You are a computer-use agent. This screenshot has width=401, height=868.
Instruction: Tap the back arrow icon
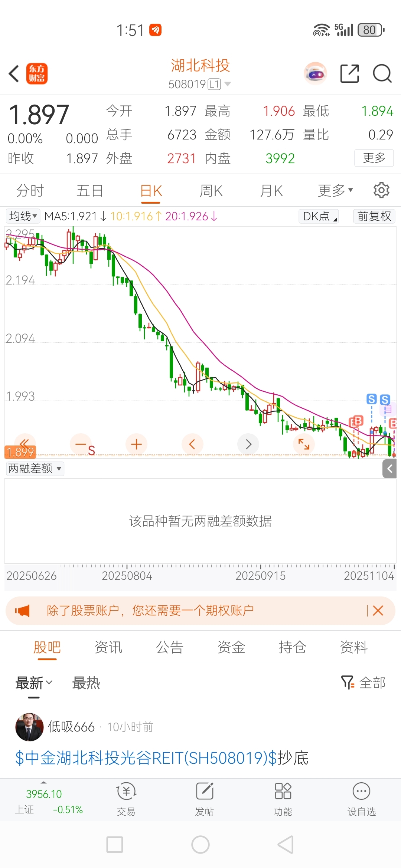click(x=14, y=73)
